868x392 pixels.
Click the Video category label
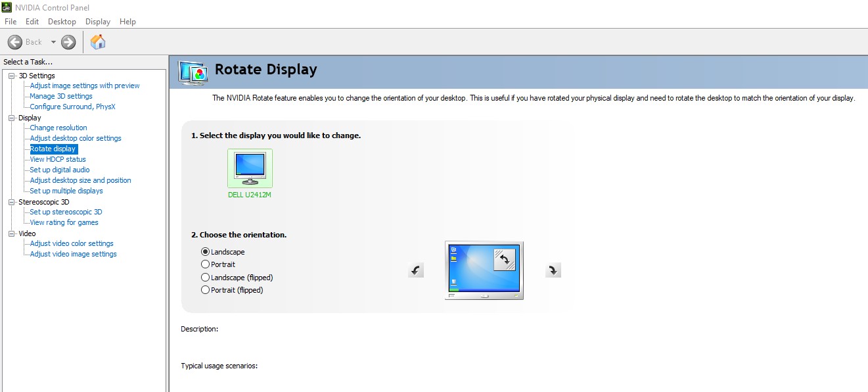pyautogui.click(x=27, y=233)
